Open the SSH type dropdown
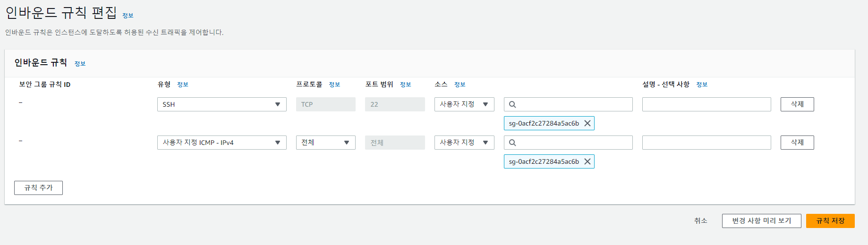This screenshot has height=245, width=868. [x=222, y=104]
